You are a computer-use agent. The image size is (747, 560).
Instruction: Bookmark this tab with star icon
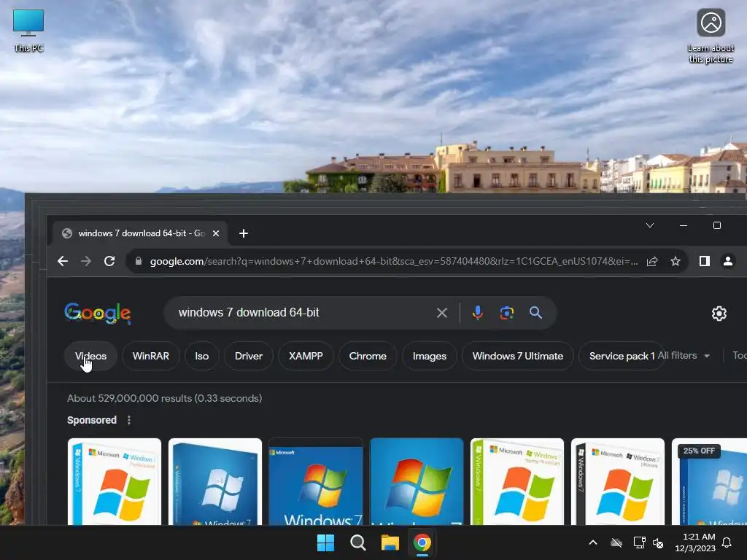click(x=675, y=261)
